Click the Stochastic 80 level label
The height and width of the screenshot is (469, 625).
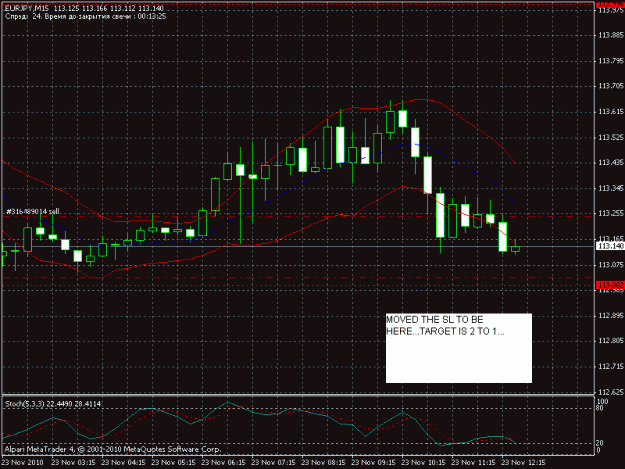(601, 408)
